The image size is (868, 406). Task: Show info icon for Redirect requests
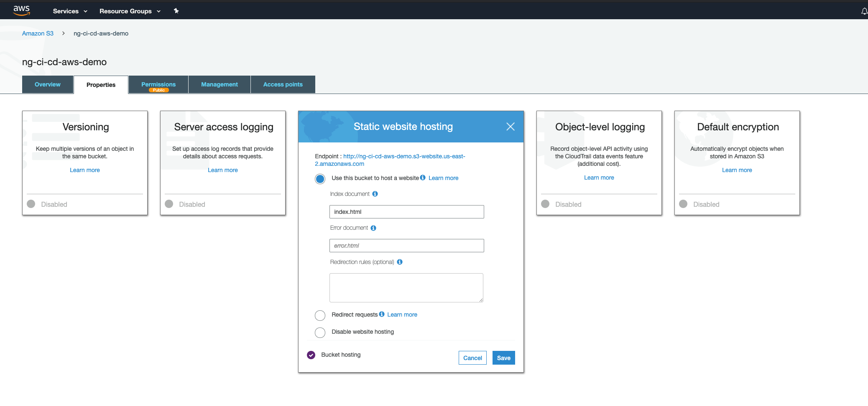click(x=382, y=314)
